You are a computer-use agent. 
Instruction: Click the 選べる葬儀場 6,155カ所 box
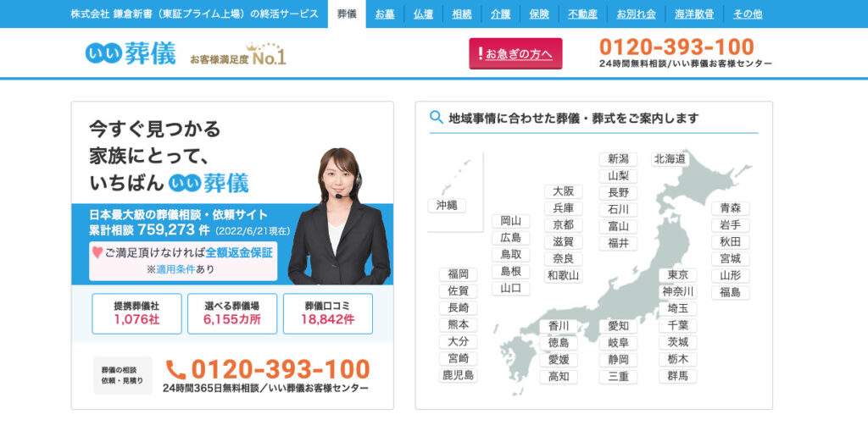[231, 313]
